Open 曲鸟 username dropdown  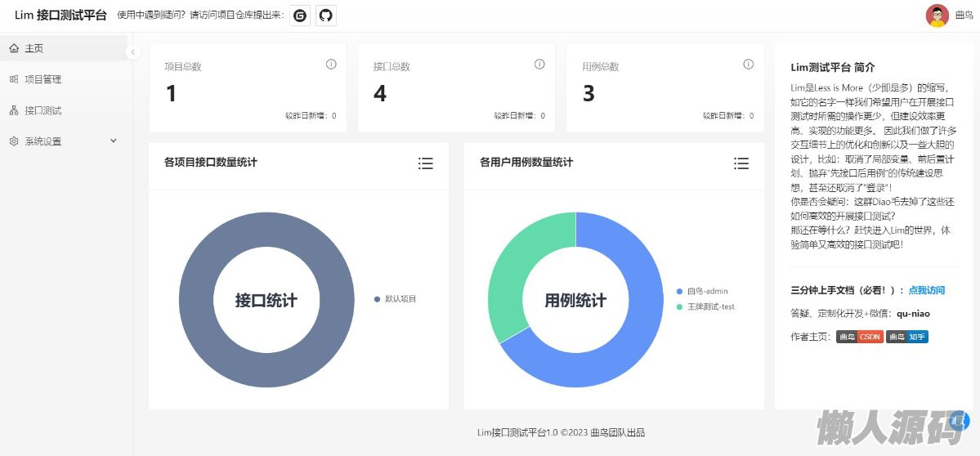tap(964, 16)
